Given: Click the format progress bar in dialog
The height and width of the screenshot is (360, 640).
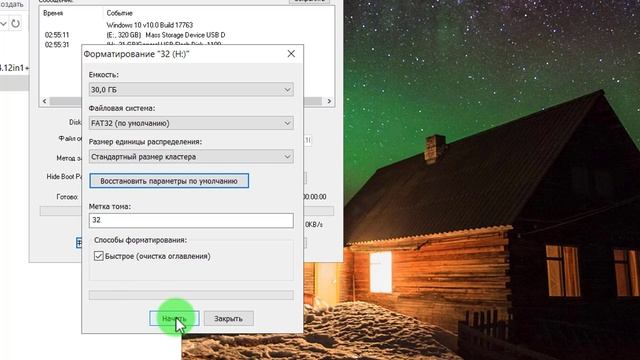Looking at the screenshot, I should coord(191,295).
